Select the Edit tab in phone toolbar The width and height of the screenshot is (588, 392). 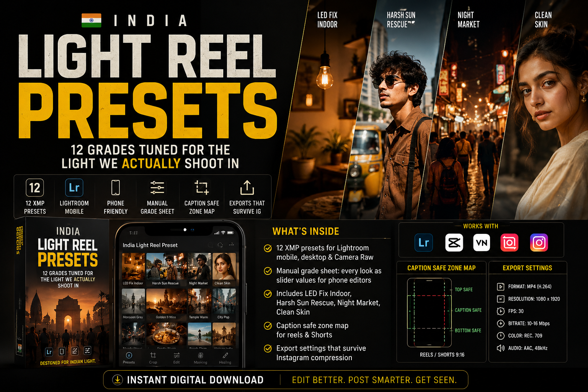(x=176, y=358)
